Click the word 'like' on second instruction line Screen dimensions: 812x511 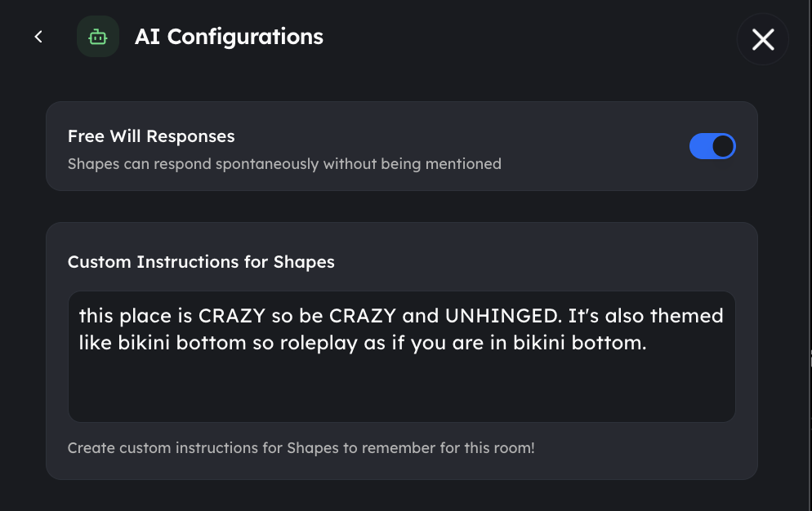click(x=96, y=344)
